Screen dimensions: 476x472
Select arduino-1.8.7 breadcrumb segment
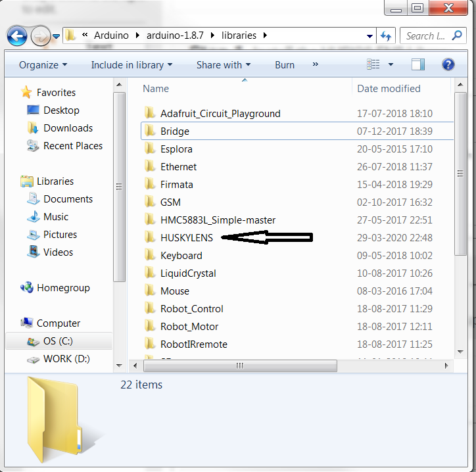[x=175, y=35]
